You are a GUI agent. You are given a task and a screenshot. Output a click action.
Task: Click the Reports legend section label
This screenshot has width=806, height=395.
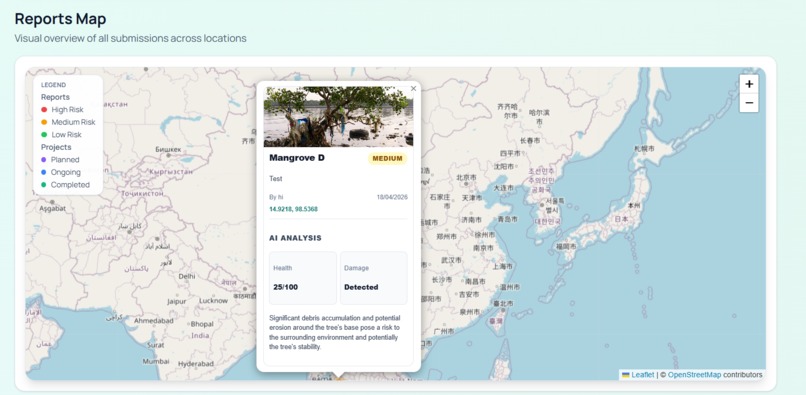coord(55,97)
